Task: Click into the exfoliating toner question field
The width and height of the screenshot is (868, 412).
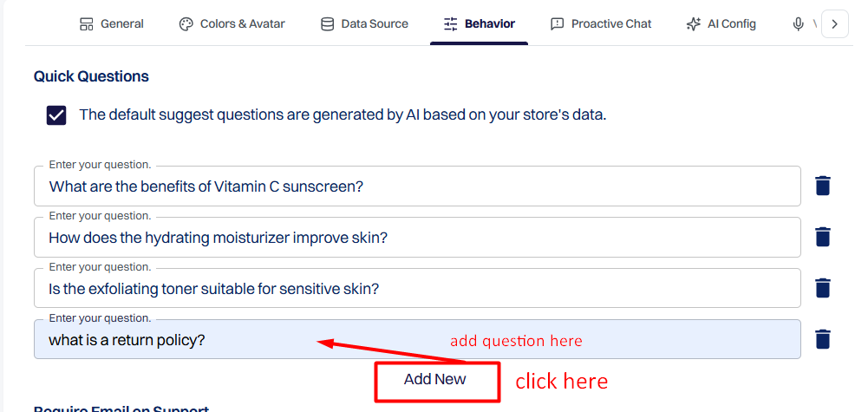Action: click(417, 288)
